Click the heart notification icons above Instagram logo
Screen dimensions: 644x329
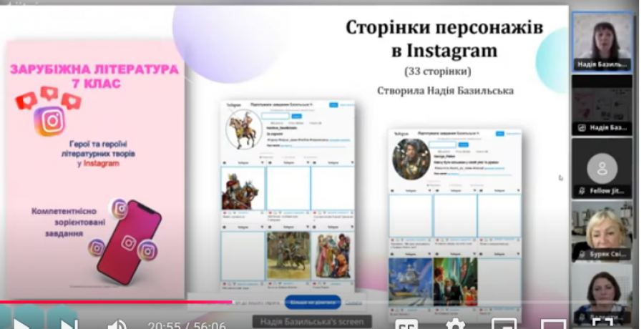point(49,98)
